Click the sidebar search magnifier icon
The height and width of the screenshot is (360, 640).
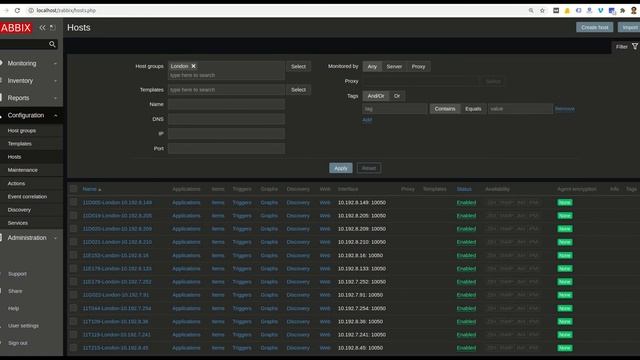click(52, 44)
